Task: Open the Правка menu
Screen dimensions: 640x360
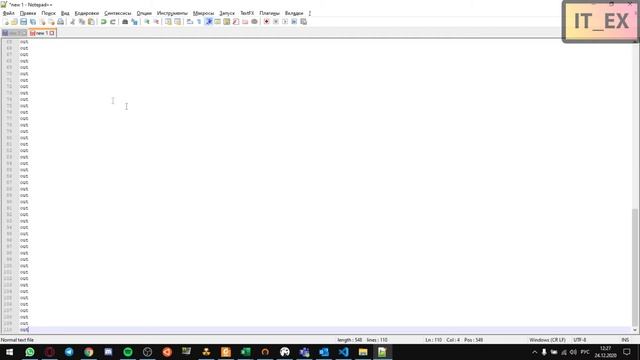Action: click(28, 13)
